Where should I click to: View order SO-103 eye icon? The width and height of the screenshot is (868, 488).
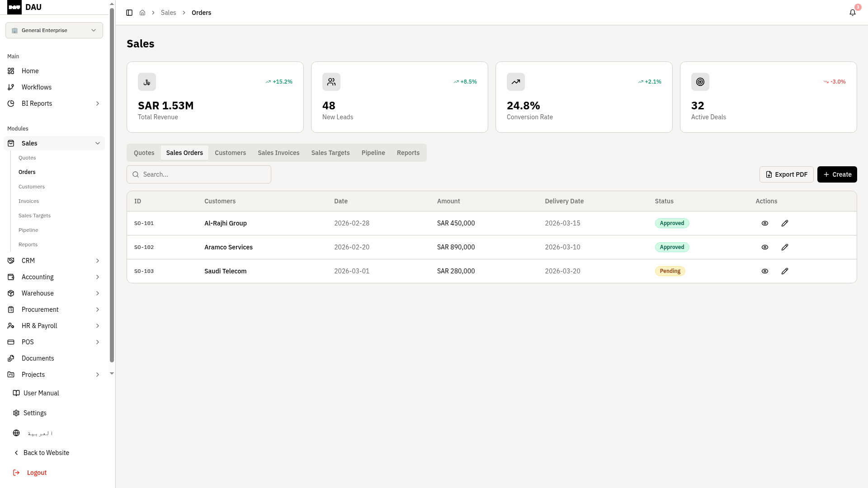click(765, 271)
